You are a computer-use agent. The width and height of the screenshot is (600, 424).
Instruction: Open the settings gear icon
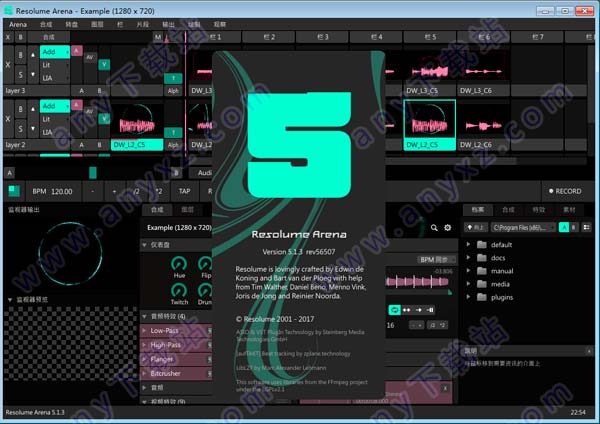(447, 228)
